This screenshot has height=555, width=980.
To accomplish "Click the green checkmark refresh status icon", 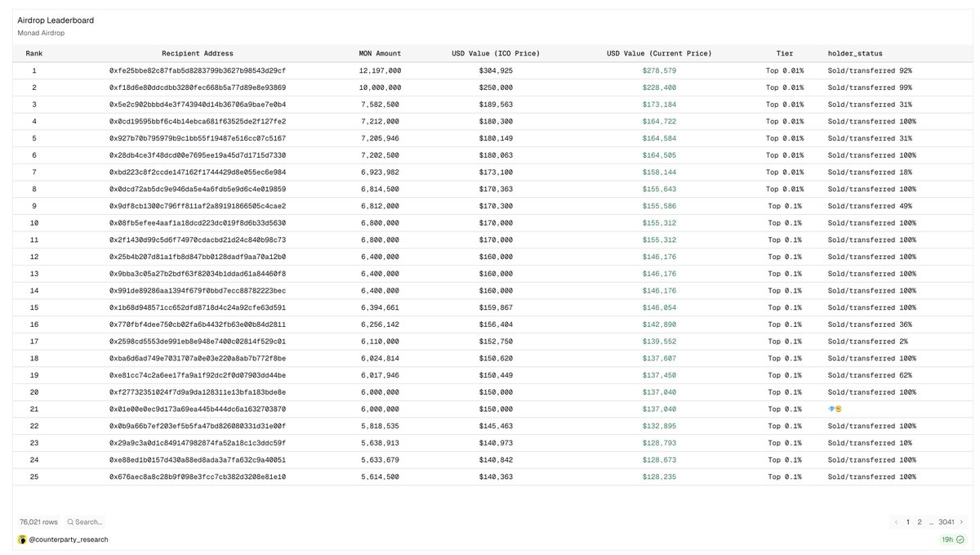I will tap(960, 539).
